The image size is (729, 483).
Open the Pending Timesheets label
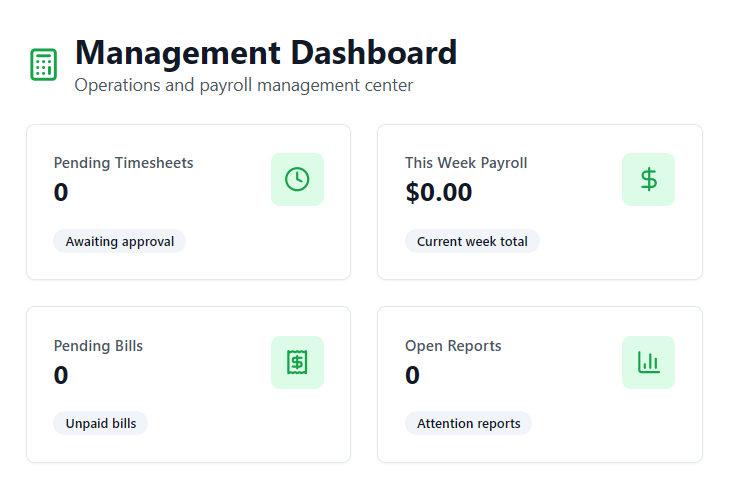tap(123, 163)
